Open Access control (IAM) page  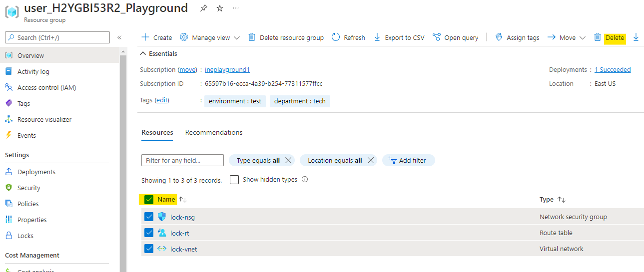[46, 87]
